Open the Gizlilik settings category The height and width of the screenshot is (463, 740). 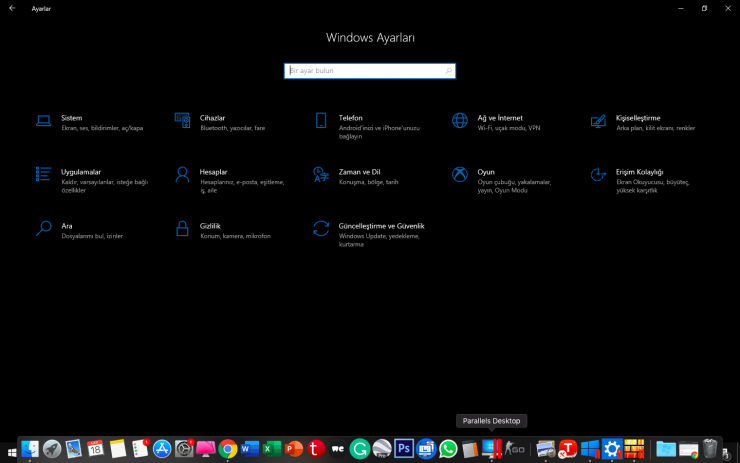pyautogui.click(x=223, y=230)
